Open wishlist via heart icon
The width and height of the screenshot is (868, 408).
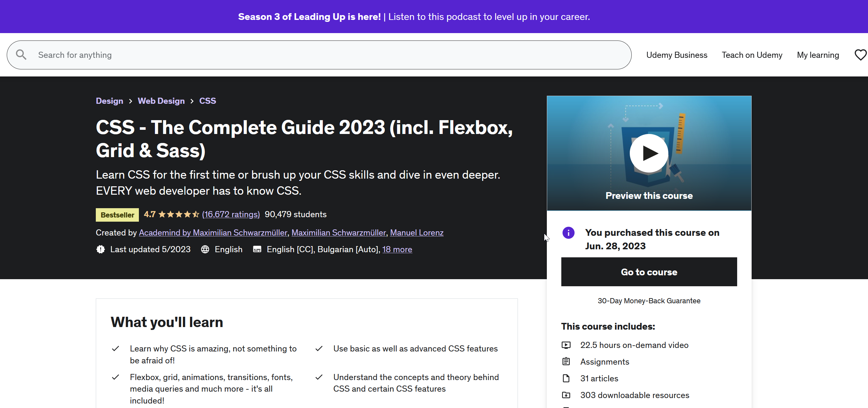tap(860, 55)
